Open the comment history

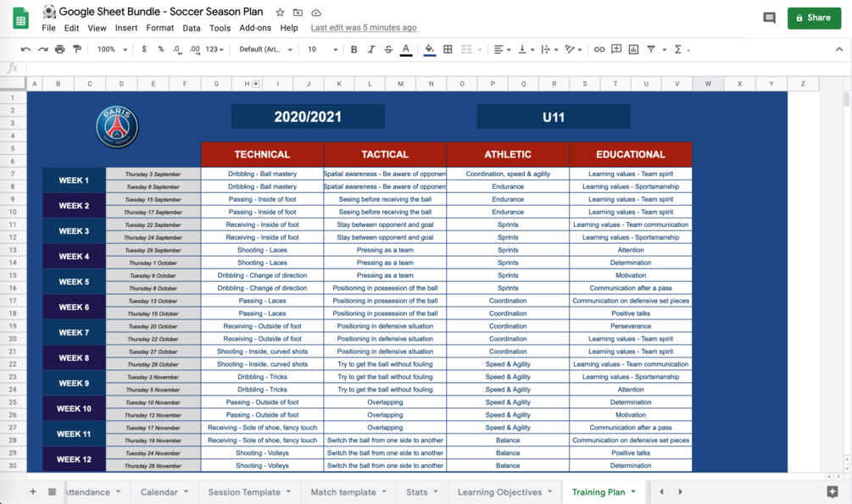coord(769,18)
